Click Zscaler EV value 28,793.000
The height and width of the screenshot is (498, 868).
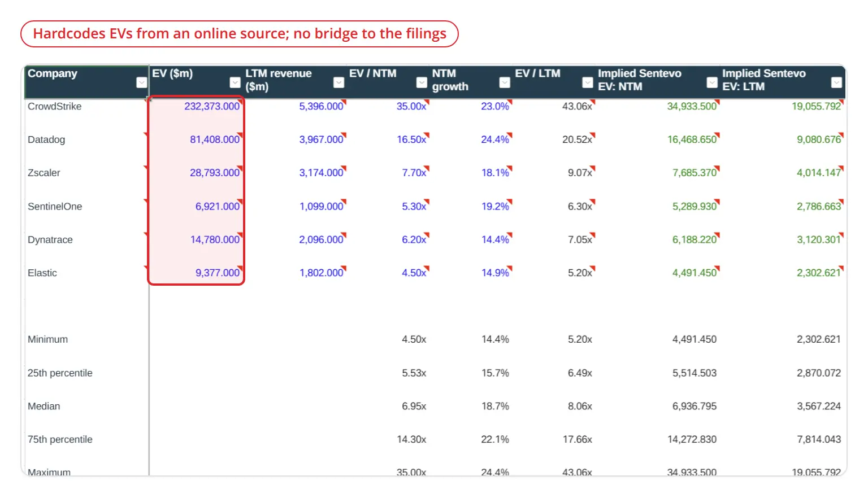(215, 173)
